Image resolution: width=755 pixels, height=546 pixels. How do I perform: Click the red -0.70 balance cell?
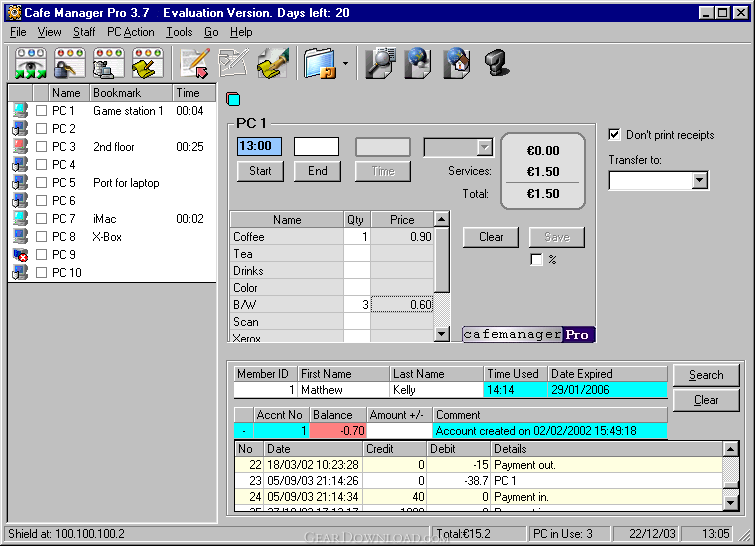(338, 430)
